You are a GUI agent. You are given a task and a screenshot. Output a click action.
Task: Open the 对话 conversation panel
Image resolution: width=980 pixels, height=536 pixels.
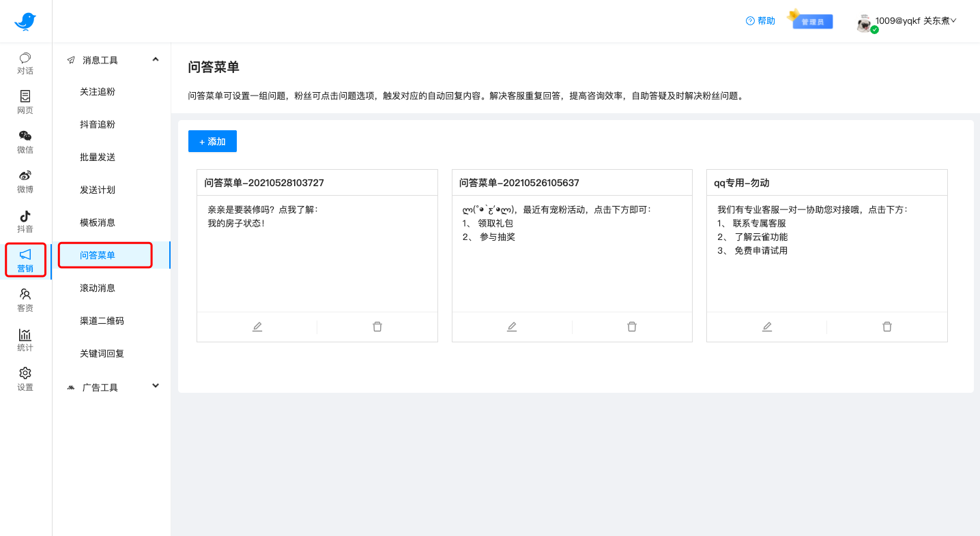coord(25,63)
